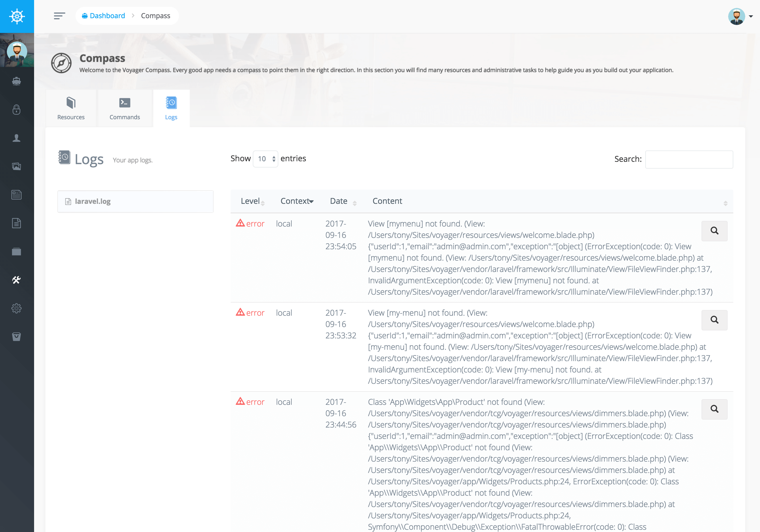This screenshot has height=532, width=760.
Task: Open the tools wrench sidebar icon
Action: coord(16,280)
